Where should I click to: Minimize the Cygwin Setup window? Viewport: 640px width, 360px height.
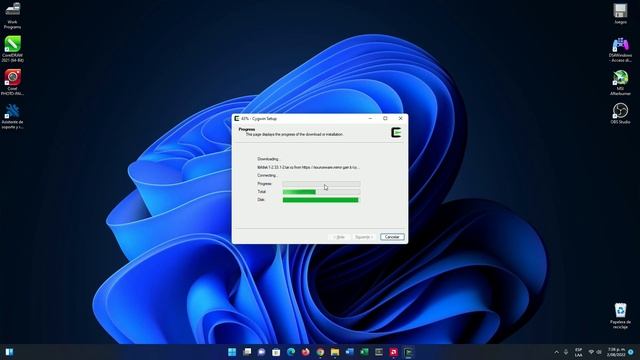click(370, 118)
